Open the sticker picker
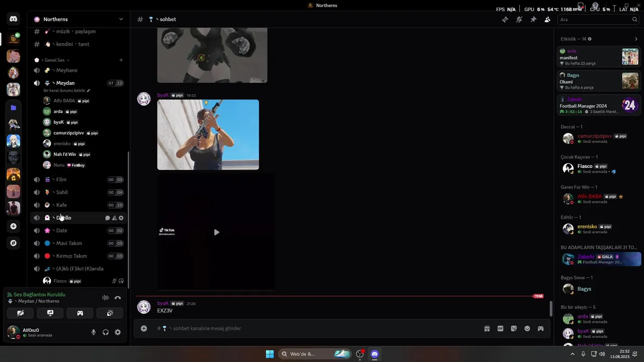This screenshot has height=362, width=644. pyautogui.click(x=514, y=328)
